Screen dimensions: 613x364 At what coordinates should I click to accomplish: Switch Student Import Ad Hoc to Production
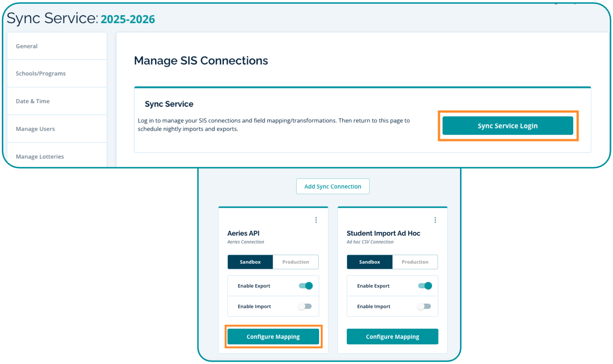click(x=415, y=262)
